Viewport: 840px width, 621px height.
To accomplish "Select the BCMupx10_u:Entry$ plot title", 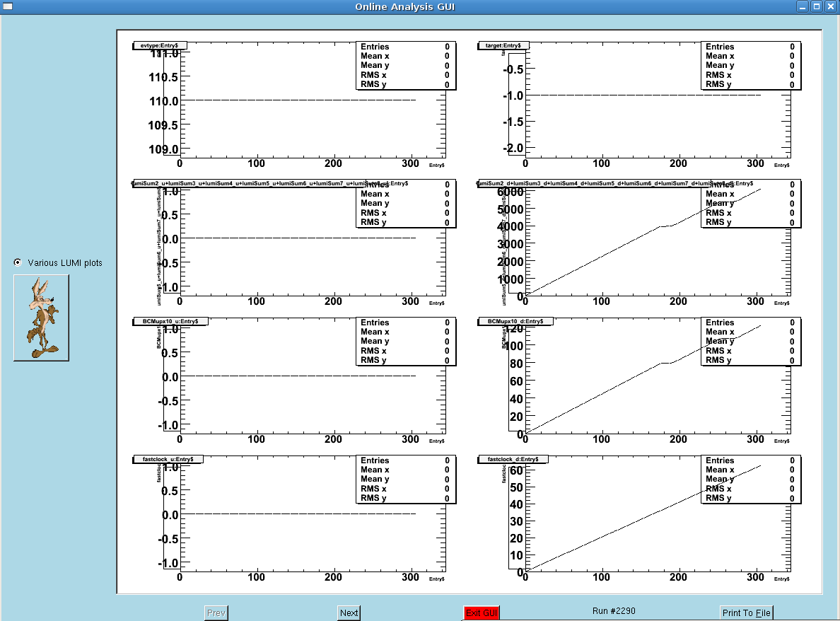I will point(170,322).
